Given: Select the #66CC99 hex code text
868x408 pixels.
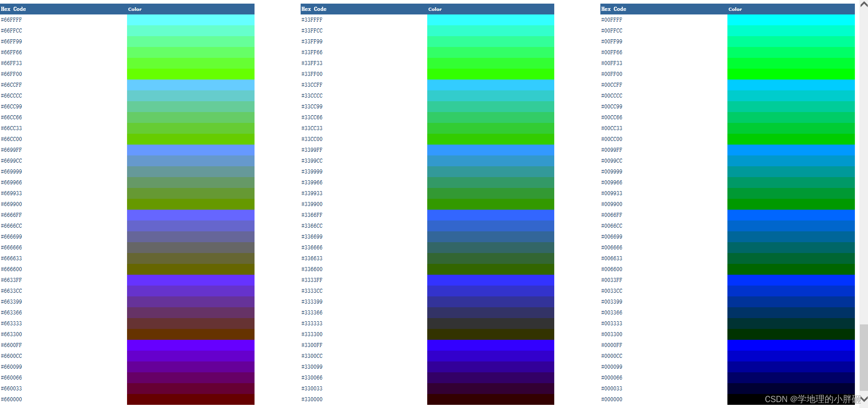Looking at the screenshot, I should 11,107.
